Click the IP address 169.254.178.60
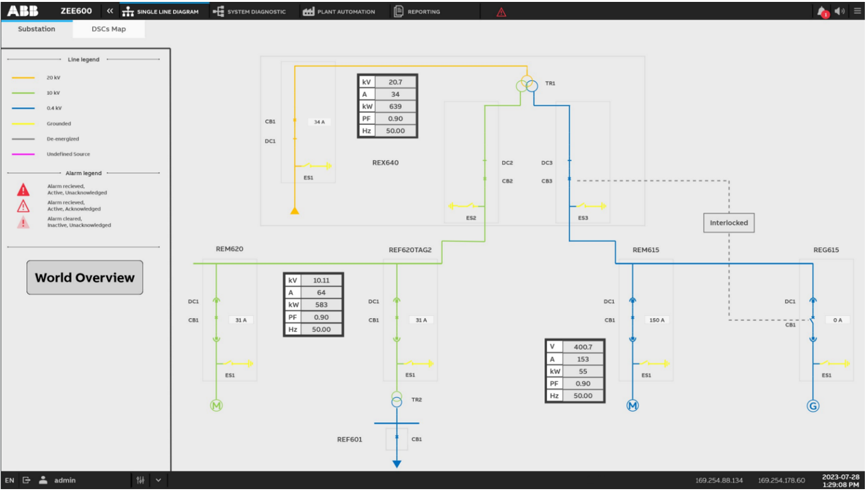The image size is (868, 491). 781,480
